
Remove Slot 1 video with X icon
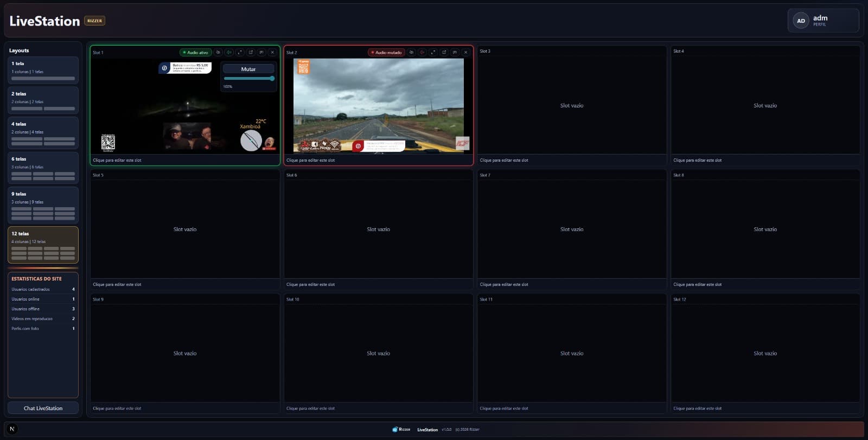272,53
